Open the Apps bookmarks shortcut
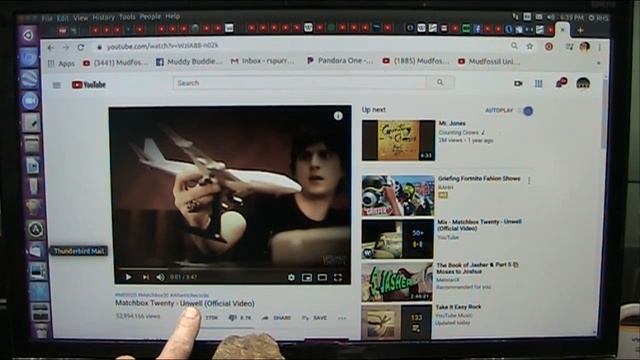 (x=62, y=64)
